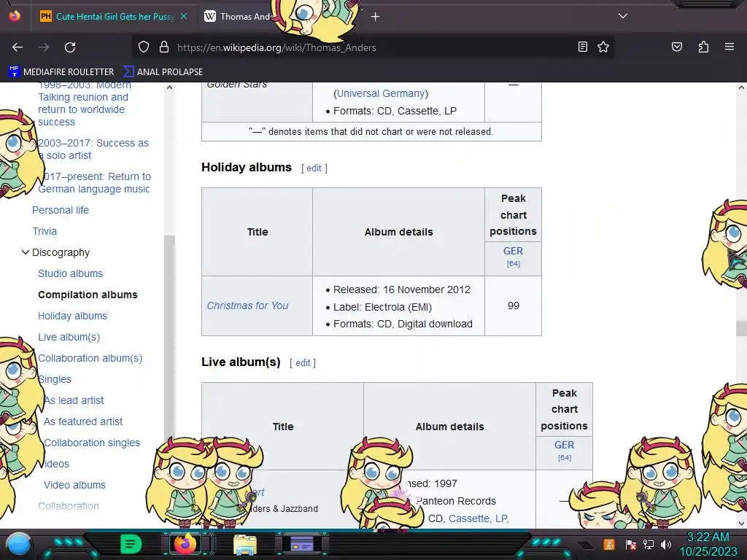Click the volume speaker tray icon
Screen dimensions: 747x560
[x=666, y=544]
